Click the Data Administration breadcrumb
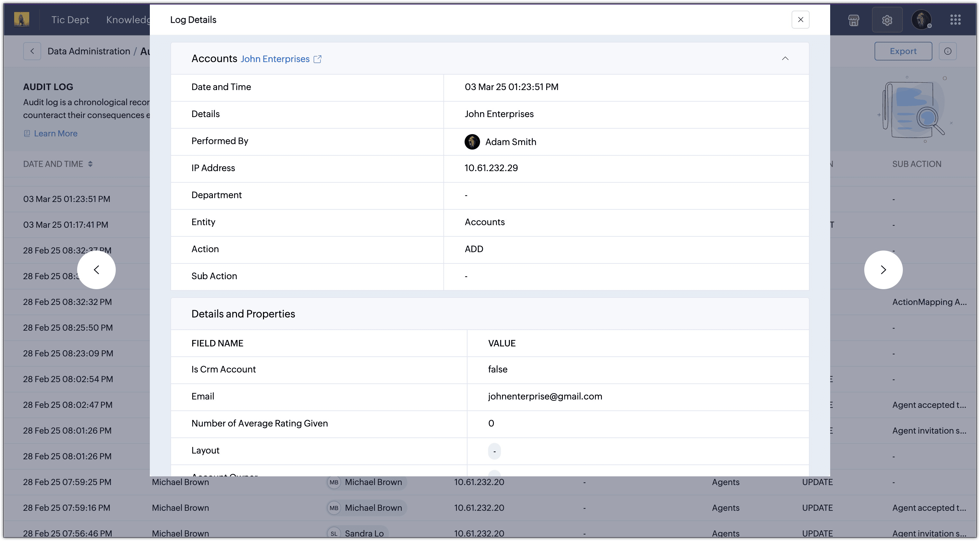Screen dimensions: 980x541 (89, 51)
